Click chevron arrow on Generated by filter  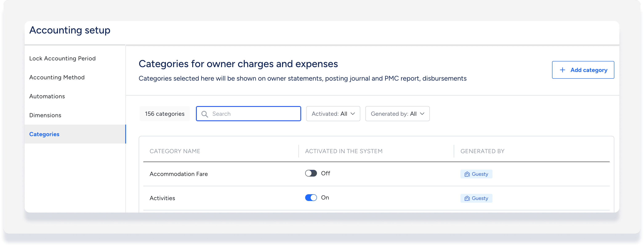point(422,114)
